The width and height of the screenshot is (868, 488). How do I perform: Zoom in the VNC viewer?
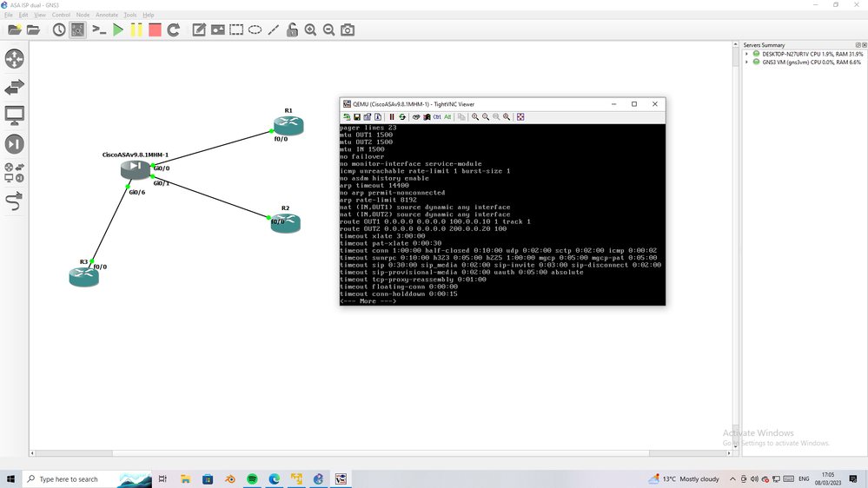click(475, 116)
